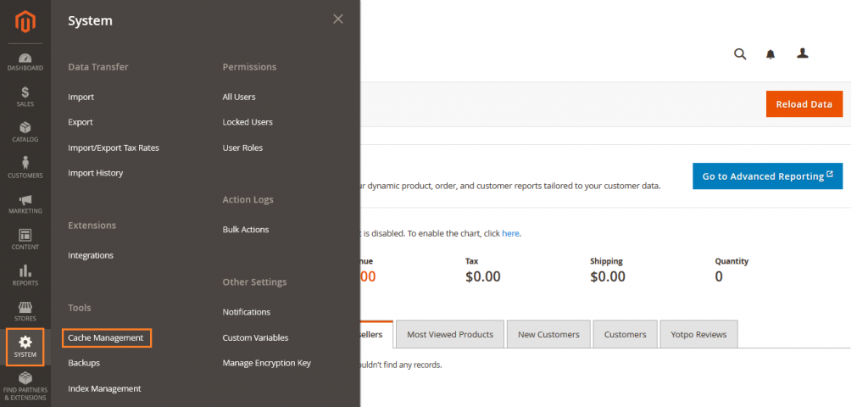This screenshot has height=407, width=868.
Task: Choose Import under Data Transfer
Action: [81, 97]
